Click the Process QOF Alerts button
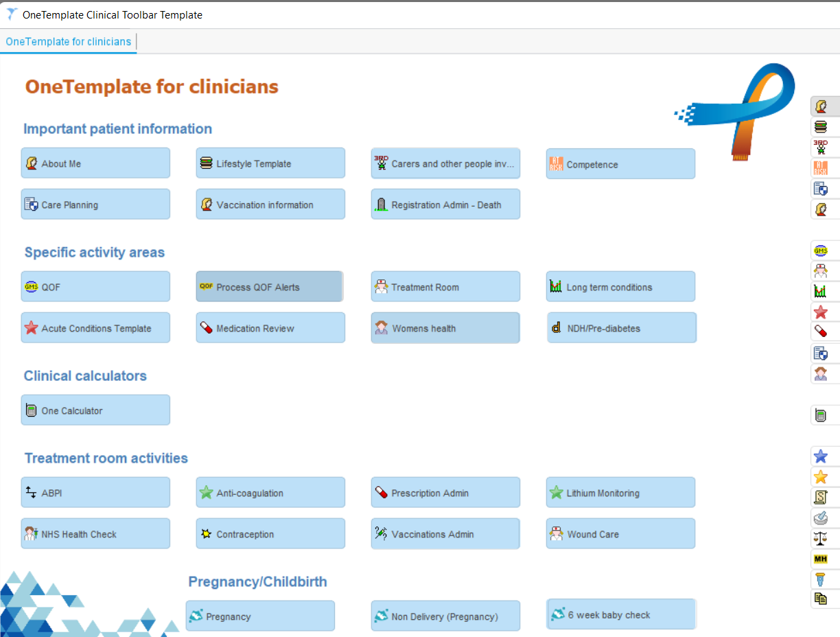The height and width of the screenshot is (637, 840). (x=269, y=287)
